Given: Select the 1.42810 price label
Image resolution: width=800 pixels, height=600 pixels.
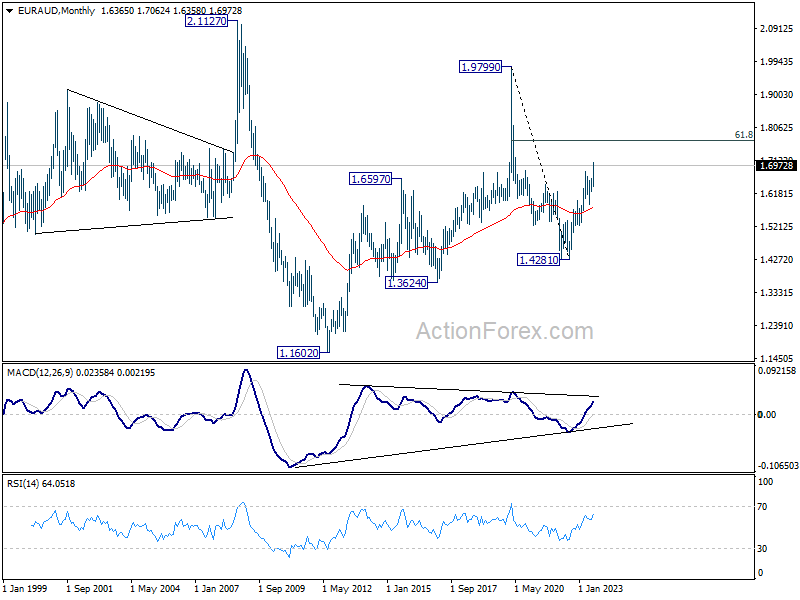Looking at the screenshot, I should (539, 260).
